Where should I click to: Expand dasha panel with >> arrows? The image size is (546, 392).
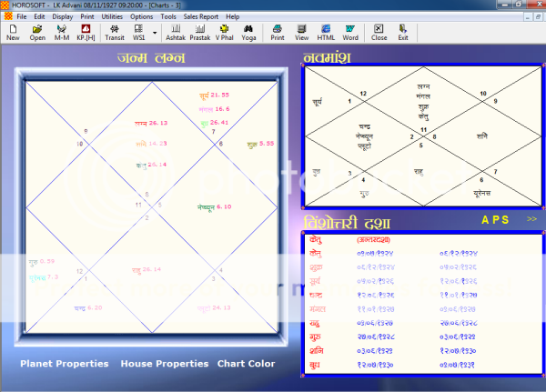coord(531,219)
